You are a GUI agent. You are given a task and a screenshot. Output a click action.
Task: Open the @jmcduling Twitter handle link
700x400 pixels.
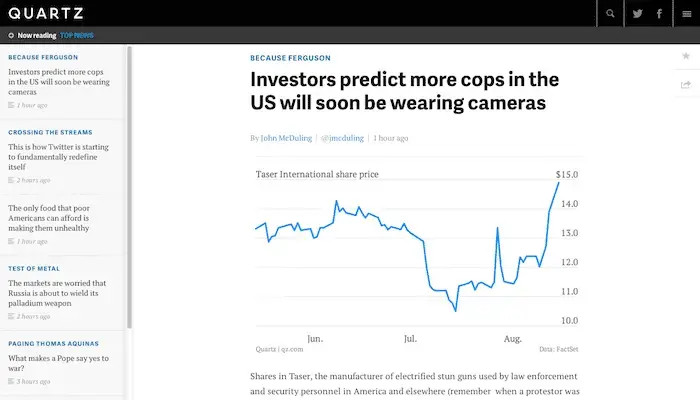pyautogui.click(x=344, y=138)
